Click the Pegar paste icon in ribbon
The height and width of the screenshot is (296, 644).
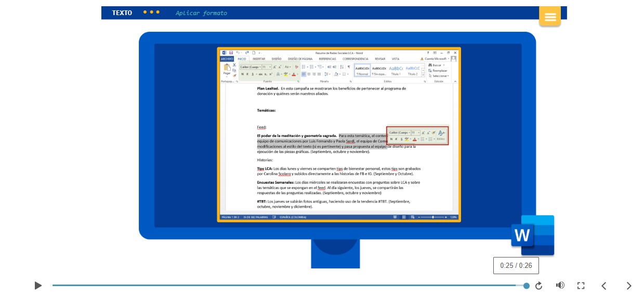(x=227, y=69)
